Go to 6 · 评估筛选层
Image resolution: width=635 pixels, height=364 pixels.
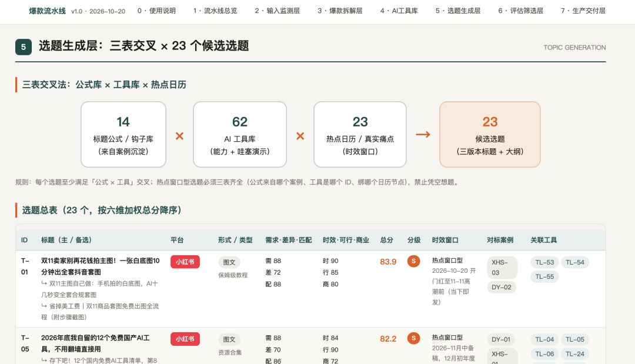click(520, 11)
